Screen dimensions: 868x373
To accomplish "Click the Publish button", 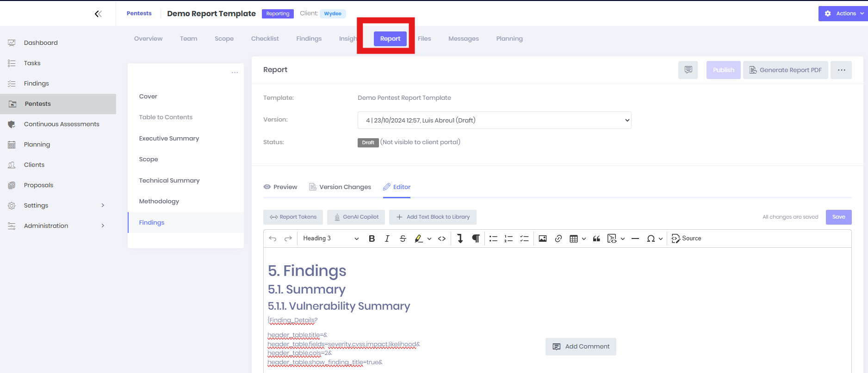I will click(723, 70).
